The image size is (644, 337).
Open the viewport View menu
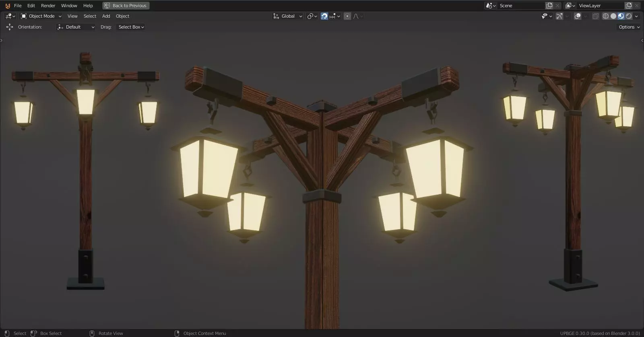pos(72,16)
